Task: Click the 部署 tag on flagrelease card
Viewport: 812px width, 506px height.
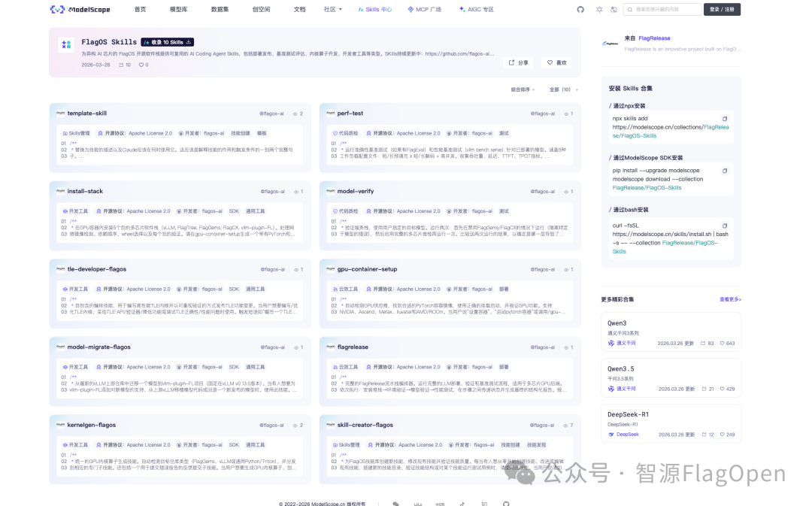Action: click(504, 367)
